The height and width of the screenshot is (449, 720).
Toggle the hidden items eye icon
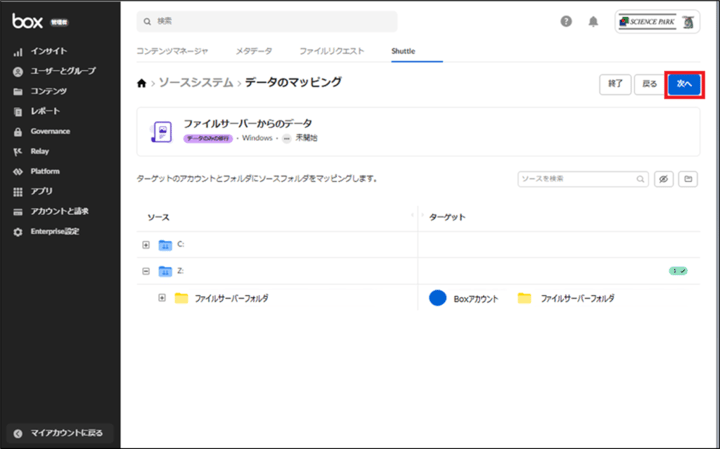pyautogui.click(x=663, y=179)
